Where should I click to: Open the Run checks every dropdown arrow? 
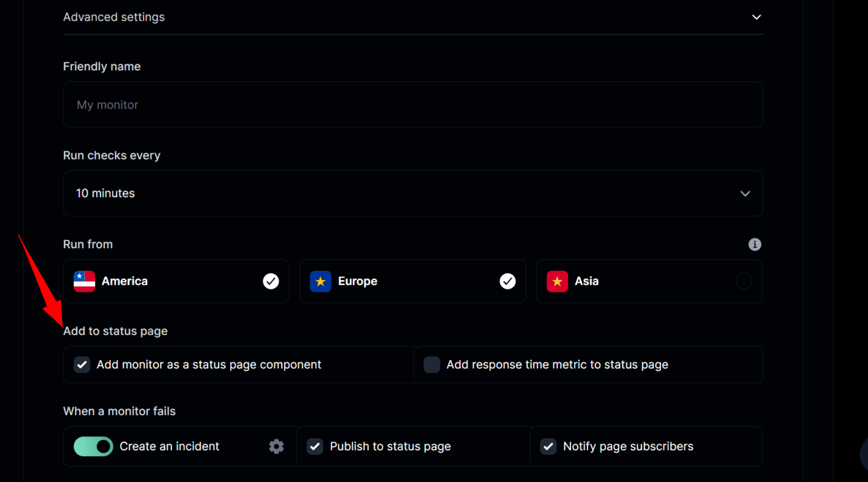(745, 193)
